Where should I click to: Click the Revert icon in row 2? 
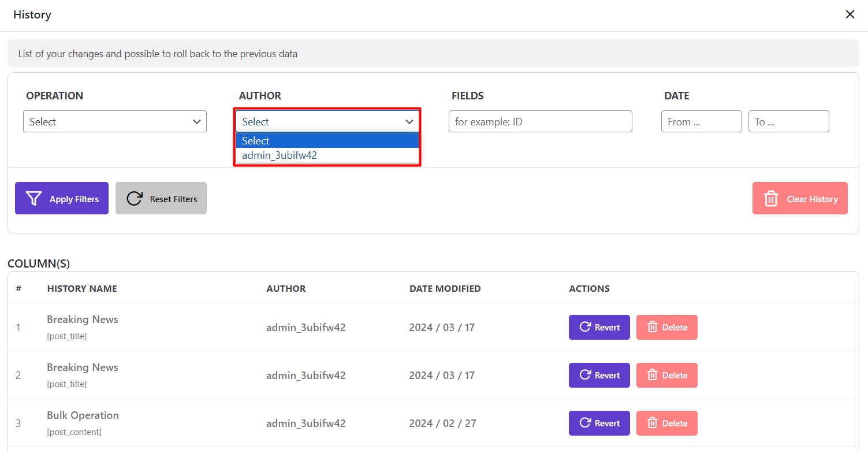click(x=584, y=375)
